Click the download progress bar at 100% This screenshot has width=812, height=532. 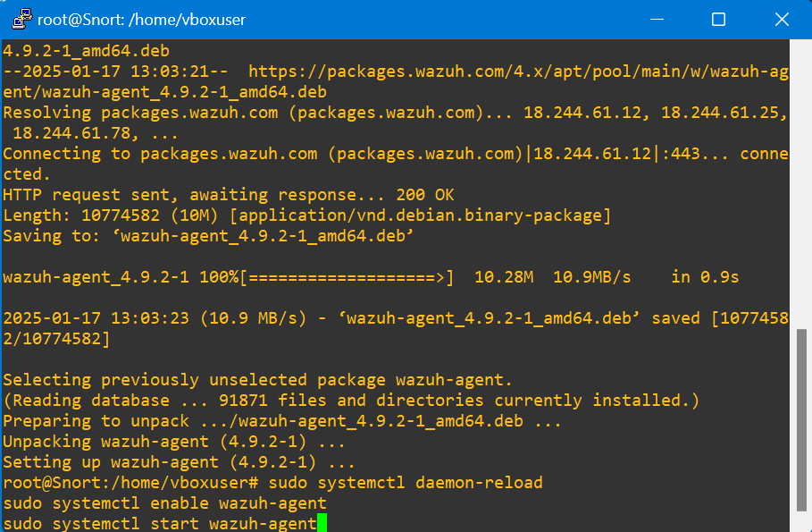pos(347,277)
